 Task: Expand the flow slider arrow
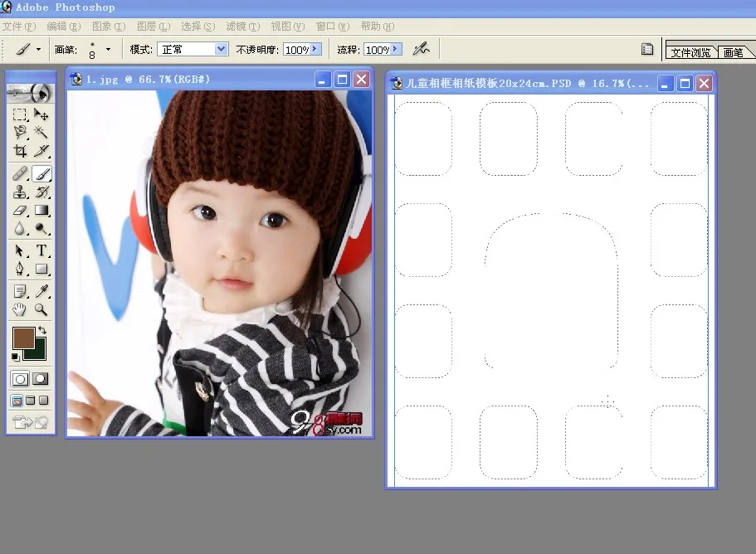tap(396, 49)
